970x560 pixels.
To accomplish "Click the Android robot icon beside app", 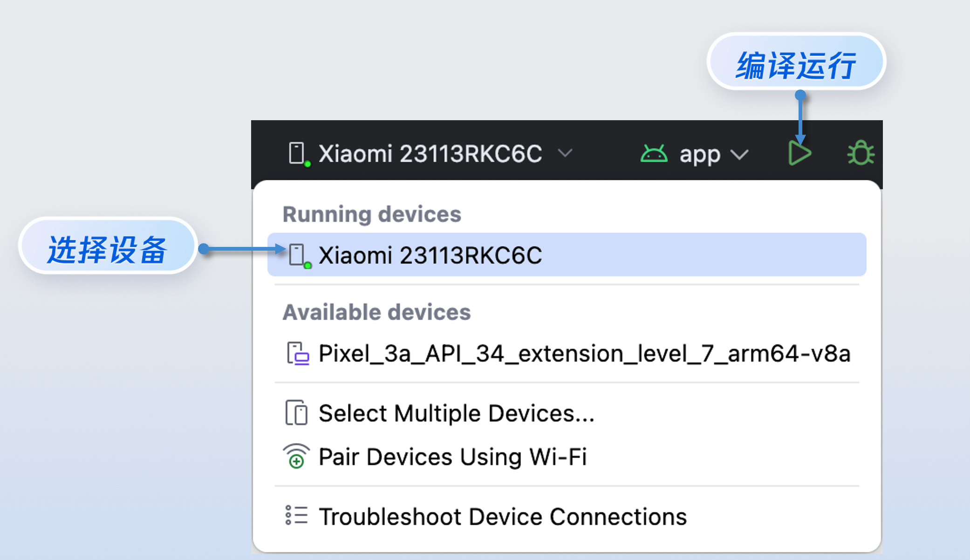I will (654, 154).
